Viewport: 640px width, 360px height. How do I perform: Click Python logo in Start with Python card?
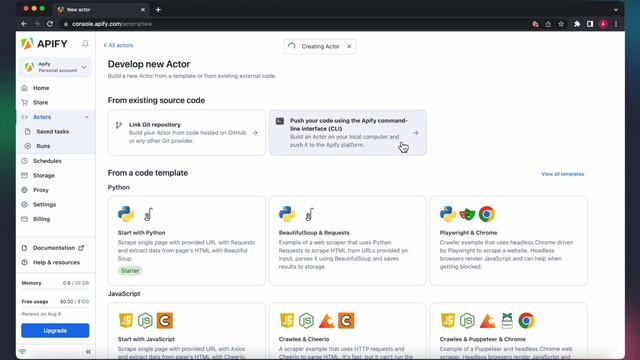pyautogui.click(x=126, y=214)
